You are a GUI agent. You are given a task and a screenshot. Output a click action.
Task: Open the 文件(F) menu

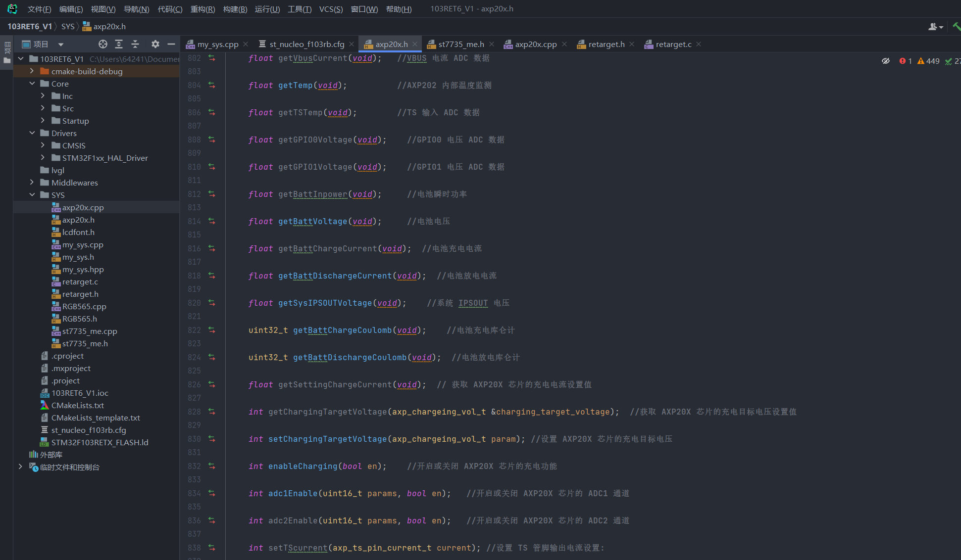40,9
